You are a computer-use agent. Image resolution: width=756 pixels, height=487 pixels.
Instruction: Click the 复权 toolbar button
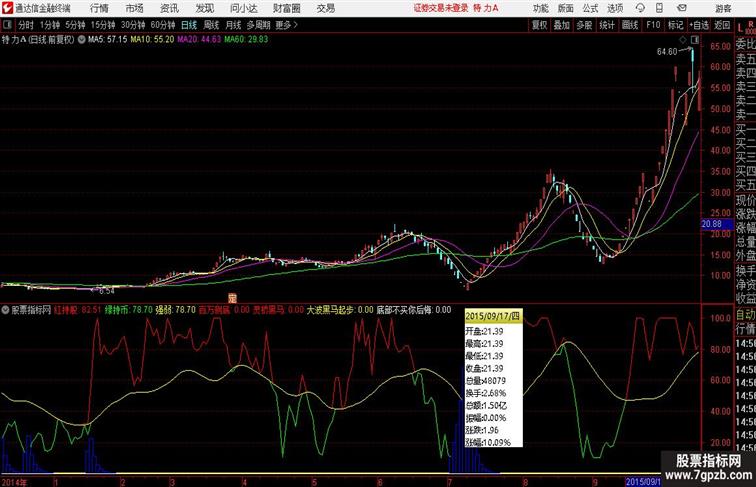click(x=539, y=25)
